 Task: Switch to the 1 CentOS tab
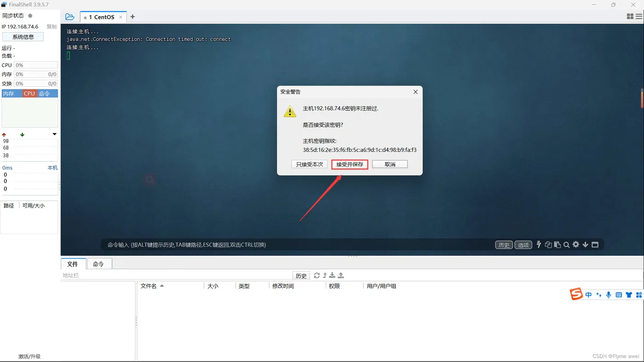point(102,17)
